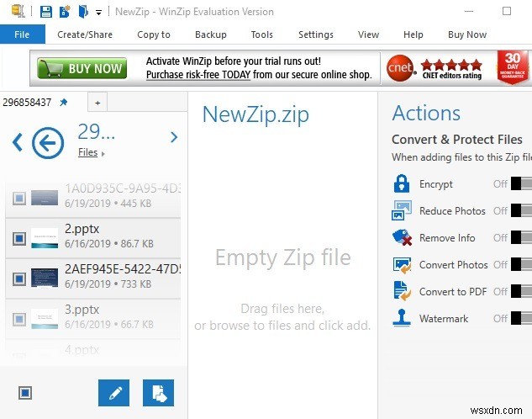Click the right chevron next to folder name
This screenshot has width=532, height=419.
point(174,137)
